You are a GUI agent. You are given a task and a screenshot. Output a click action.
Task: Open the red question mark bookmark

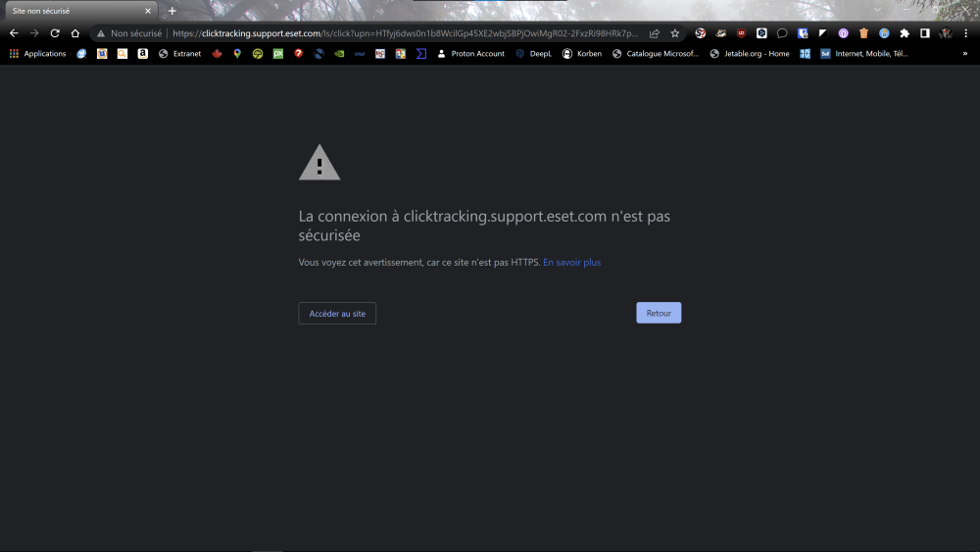pos(298,54)
